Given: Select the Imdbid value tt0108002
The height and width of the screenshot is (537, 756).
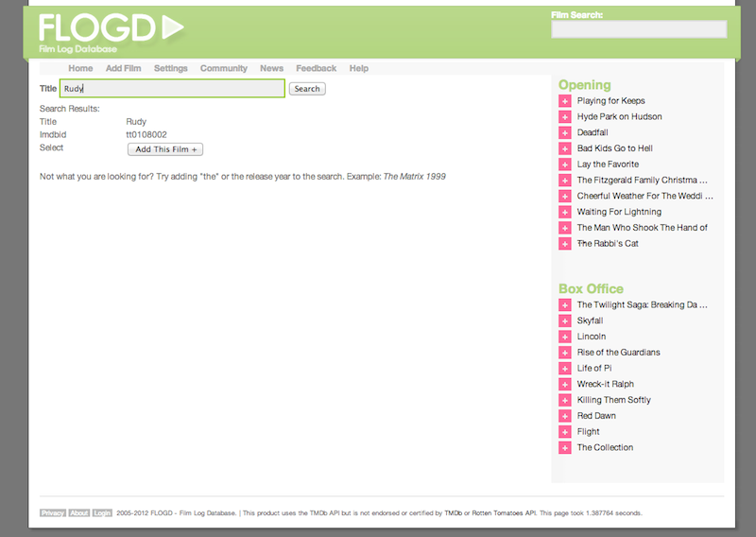Looking at the screenshot, I should click(x=146, y=135).
